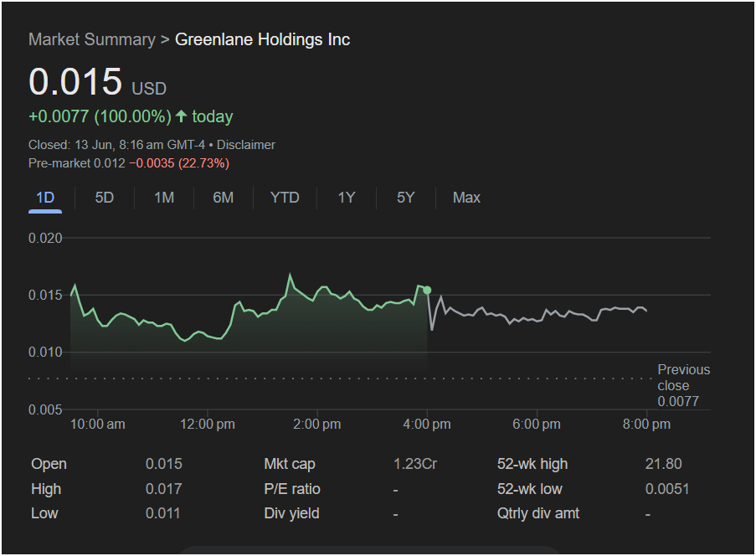The height and width of the screenshot is (556, 756).
Task: Click the 0.015 current price value
Action: point(75,81)
